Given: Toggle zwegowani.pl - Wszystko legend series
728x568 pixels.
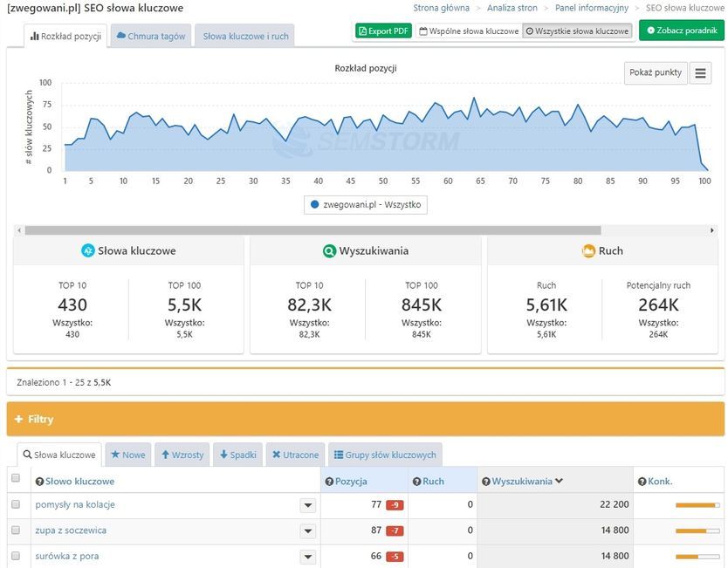Looking at the screenshot, I should (x=366, y=204).
